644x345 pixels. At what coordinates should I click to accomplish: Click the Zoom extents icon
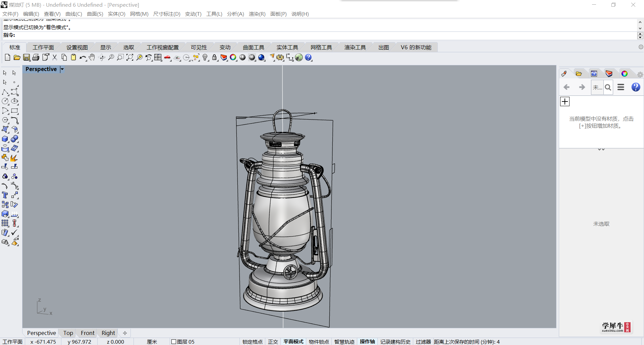click(x=130, y=58)
